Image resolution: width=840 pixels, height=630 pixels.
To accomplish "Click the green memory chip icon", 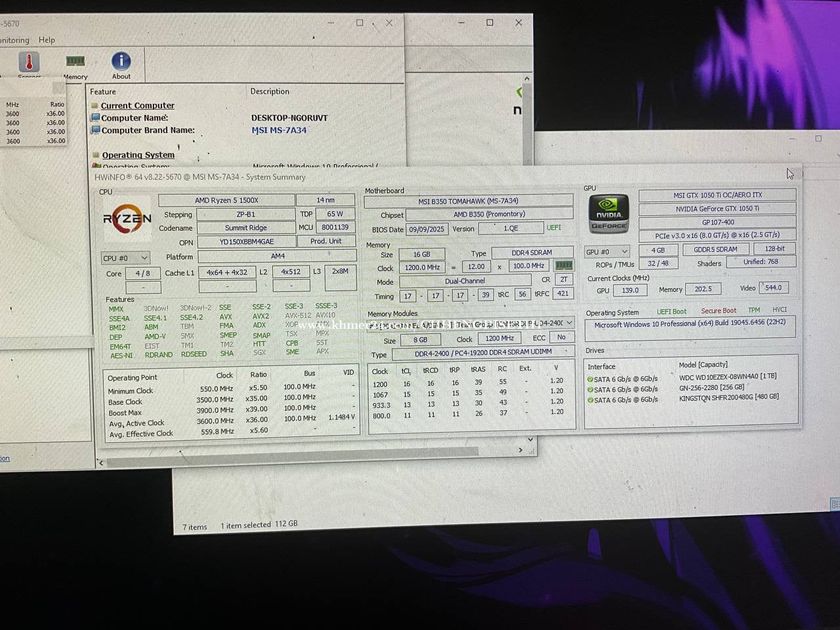I will (x=564, y=266).
